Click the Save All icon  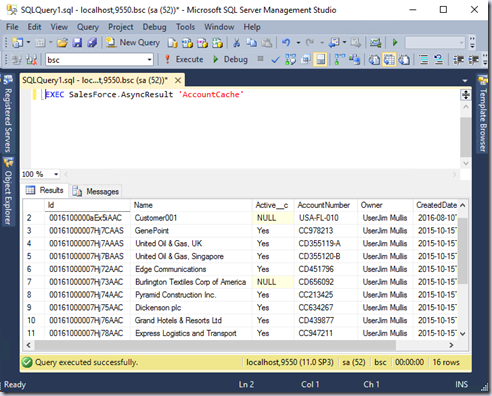coord(92,42)
